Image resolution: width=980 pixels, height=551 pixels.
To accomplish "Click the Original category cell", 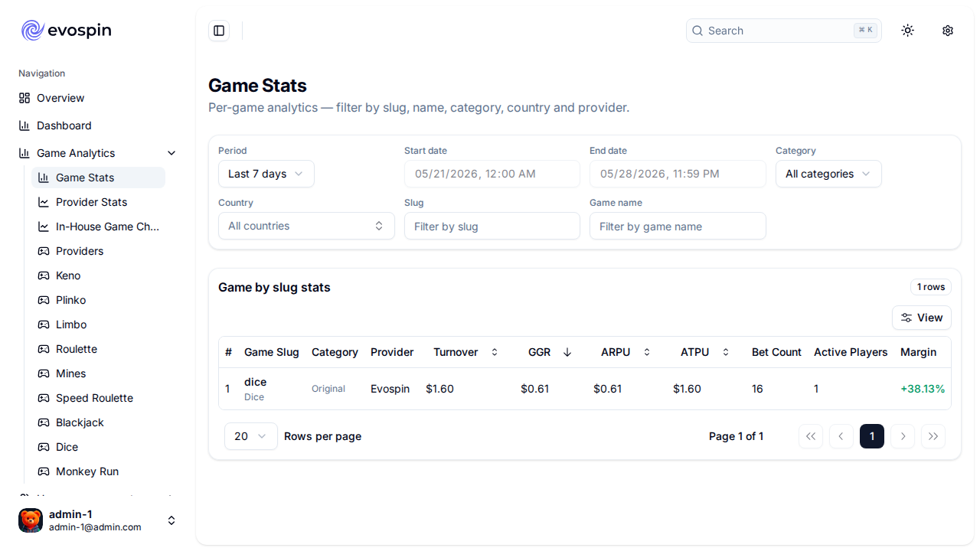I will coord(328,389).
